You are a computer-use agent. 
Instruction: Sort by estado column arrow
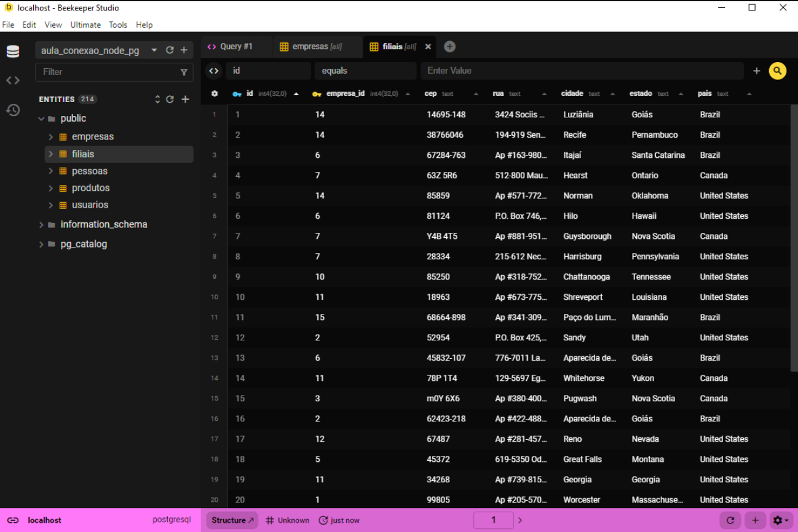tap(681, 94)
